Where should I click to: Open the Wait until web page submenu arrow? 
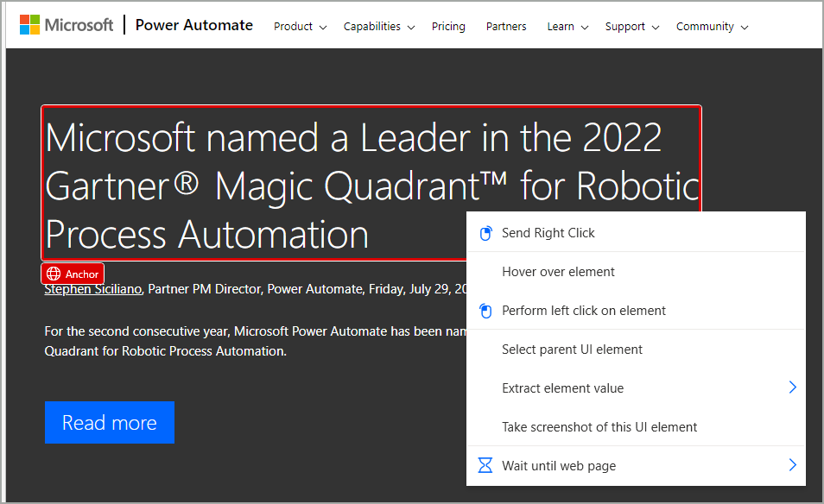(792, 466)
